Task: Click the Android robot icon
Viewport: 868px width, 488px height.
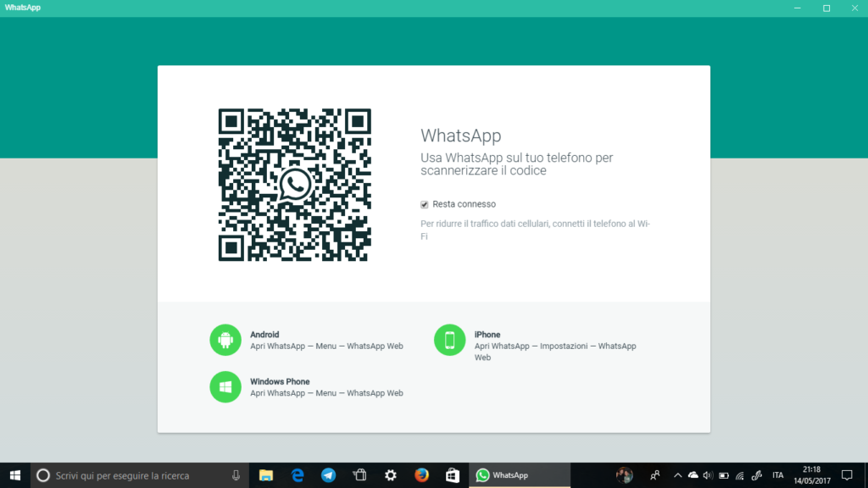Action: tap(225, 340)
